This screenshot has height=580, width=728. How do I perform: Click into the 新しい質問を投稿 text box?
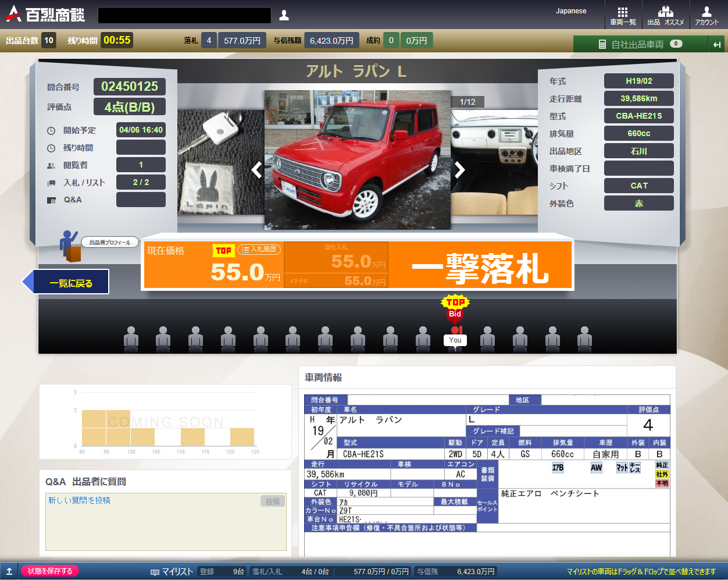166,522
